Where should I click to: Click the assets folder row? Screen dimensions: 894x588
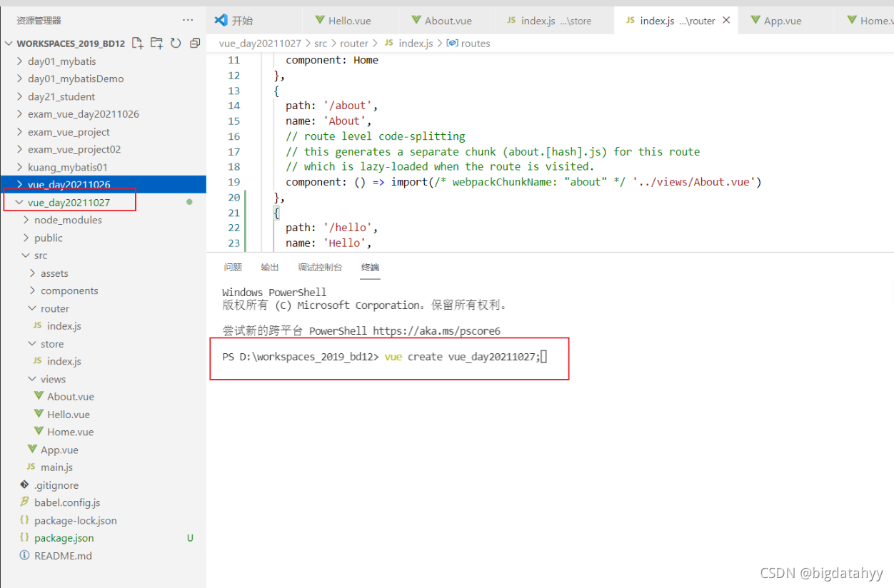[104, 273]
